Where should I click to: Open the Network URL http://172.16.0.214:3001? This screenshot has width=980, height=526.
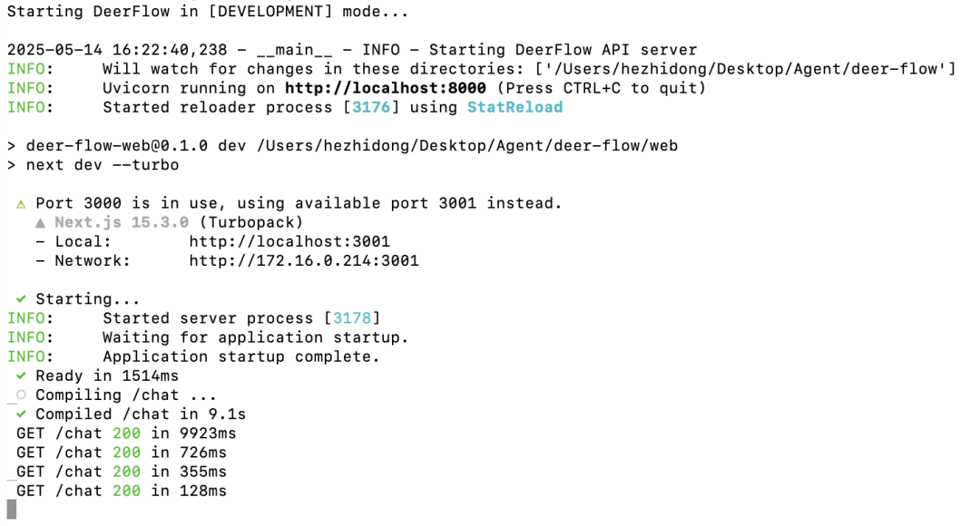[x=304, y=261]
